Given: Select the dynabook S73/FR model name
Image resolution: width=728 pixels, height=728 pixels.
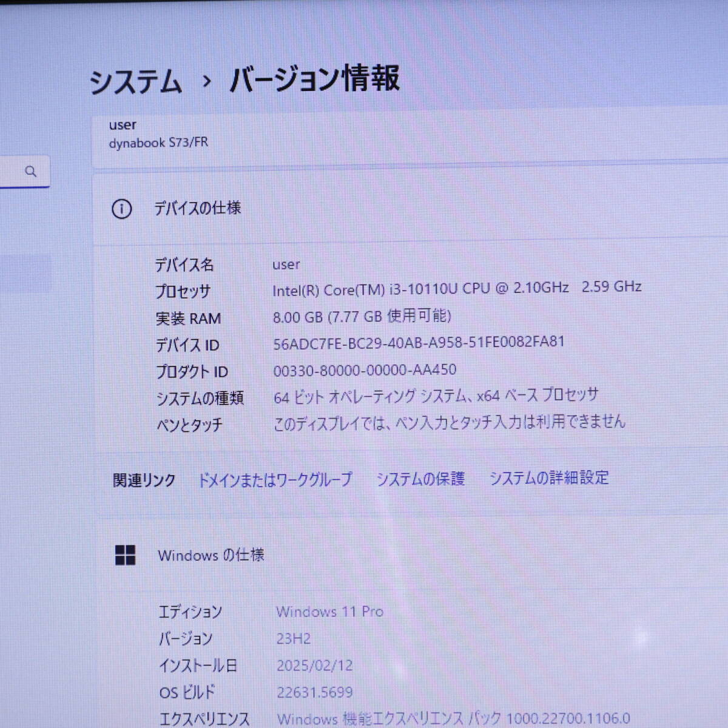Looking at the screenshot, I should pos(158,143).
